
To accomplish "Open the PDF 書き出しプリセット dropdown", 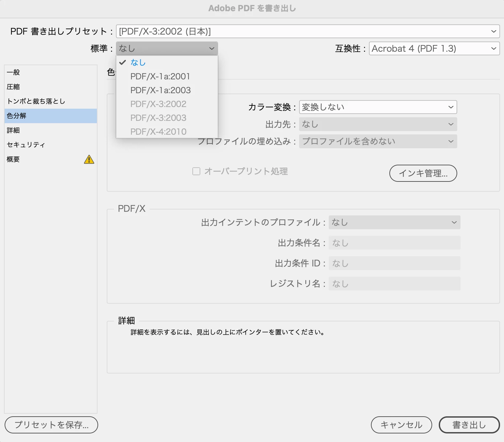I will tap(308, 31).
